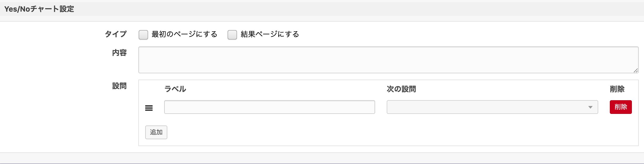Click the 次の設問 column header

[x=401, y=89]
